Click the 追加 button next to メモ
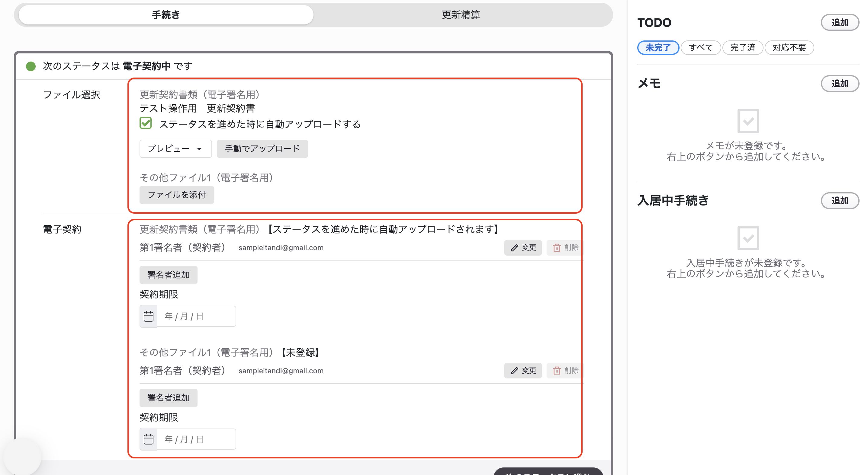Screen dimensions: 868x475 (840, 84)
